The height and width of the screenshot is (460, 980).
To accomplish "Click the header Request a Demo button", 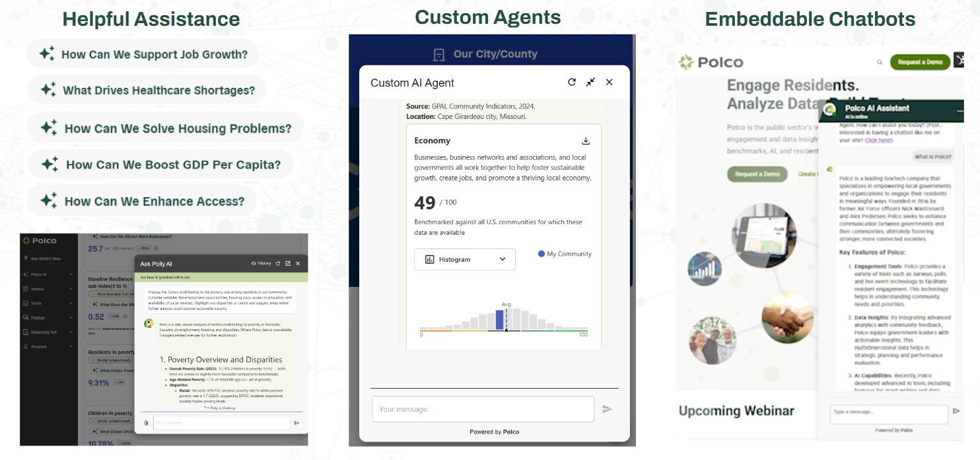I will tap(920, 62).
